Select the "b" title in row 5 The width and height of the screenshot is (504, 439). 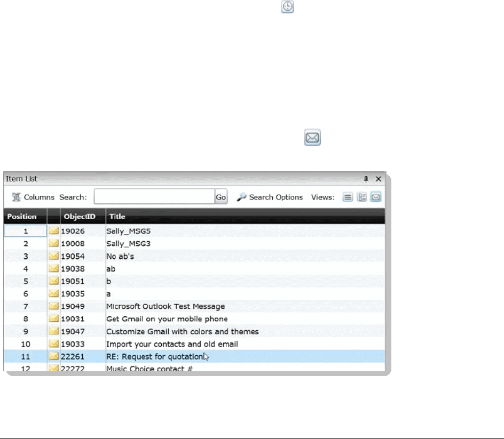[108, 281]
